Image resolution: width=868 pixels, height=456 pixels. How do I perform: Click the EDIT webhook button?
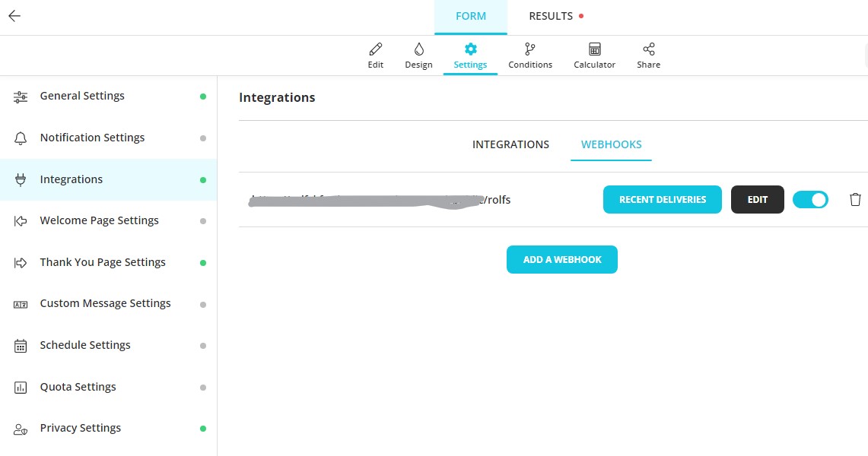(757, 200)
